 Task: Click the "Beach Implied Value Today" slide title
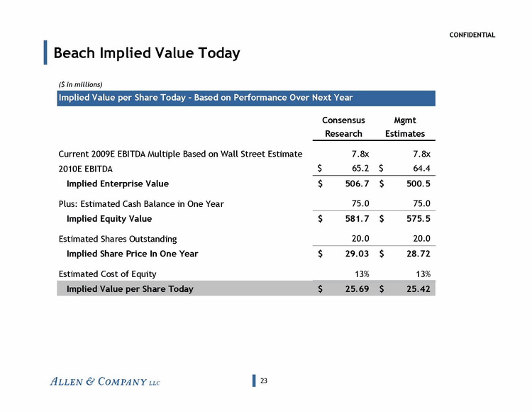[147, 53]
